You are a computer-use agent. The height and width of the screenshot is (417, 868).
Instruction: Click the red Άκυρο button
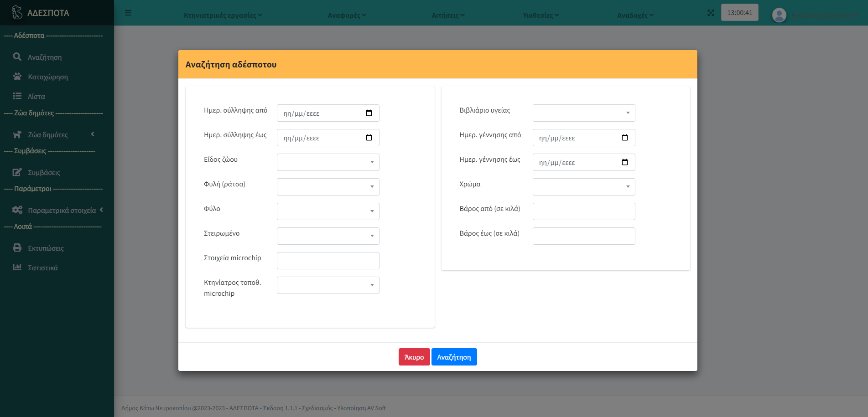pyautogui.click(x=414, y=357)
